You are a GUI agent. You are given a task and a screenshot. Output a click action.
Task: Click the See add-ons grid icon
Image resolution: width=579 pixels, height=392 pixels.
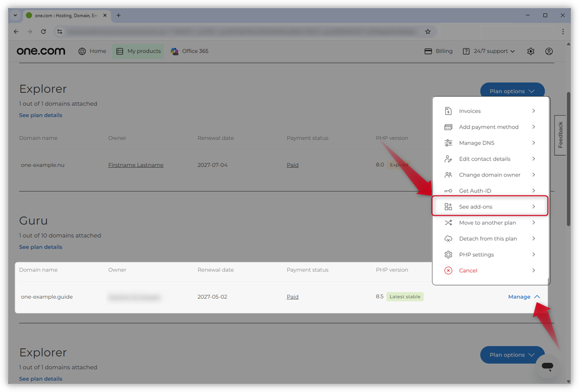point(448,207)
